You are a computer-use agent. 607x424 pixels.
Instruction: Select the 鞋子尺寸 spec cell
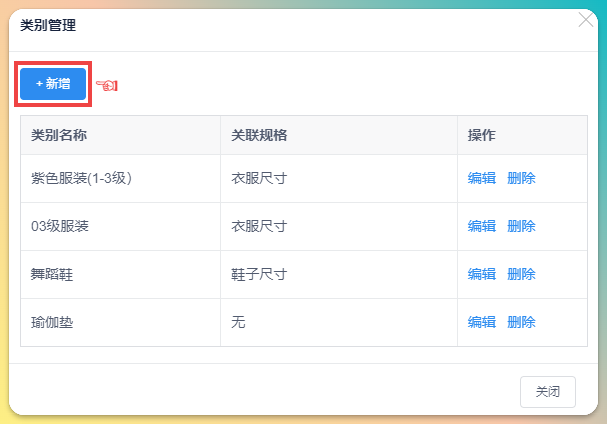click(339, 275)
